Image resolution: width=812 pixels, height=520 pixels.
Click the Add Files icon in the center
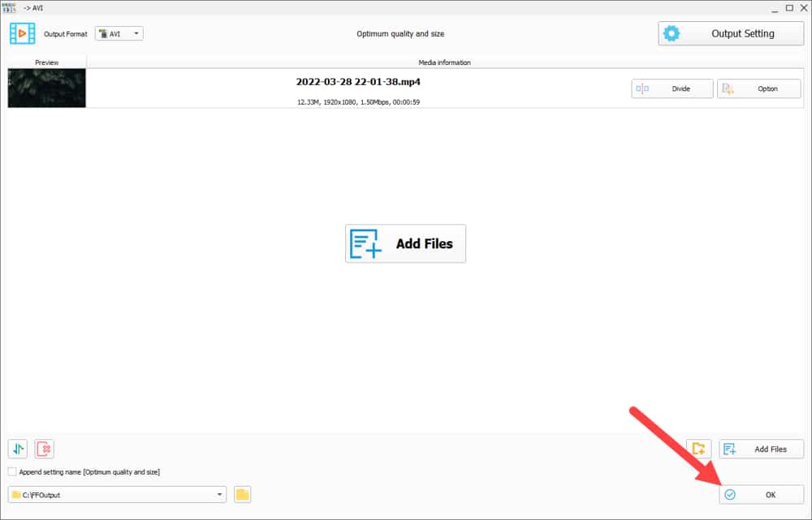point(365,243)
